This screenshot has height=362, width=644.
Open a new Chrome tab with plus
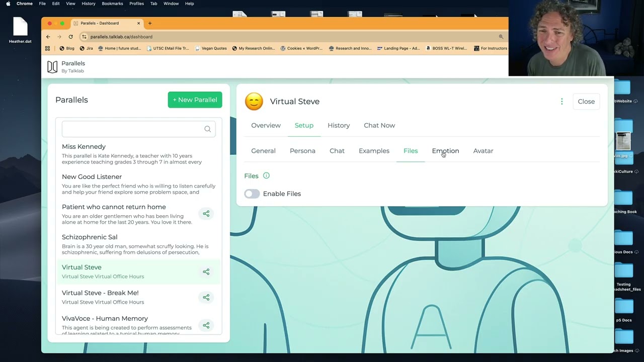pos(149,23)
